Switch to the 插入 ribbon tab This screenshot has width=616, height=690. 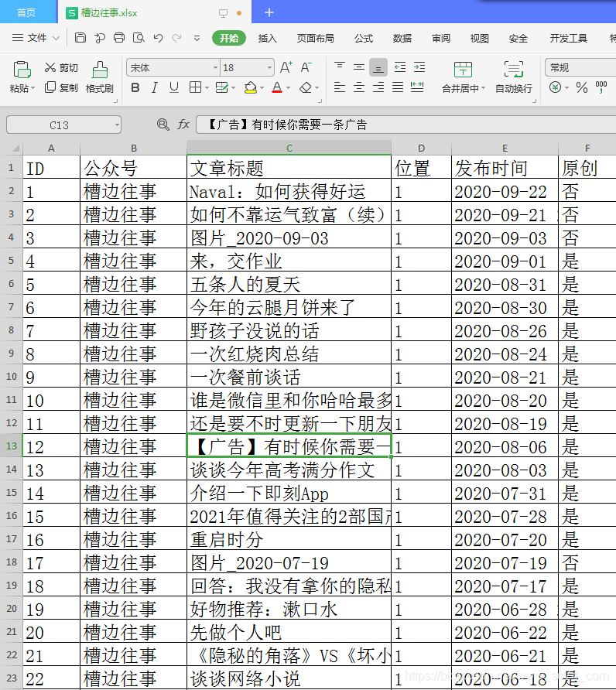click(x=267, y=38)
